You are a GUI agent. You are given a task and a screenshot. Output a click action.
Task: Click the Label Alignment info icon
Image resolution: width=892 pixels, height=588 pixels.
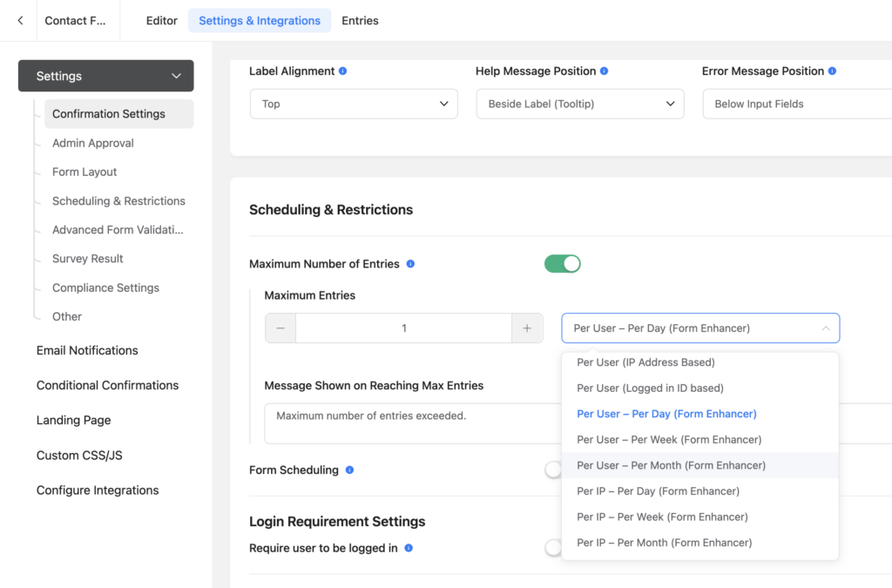[x=342, y=71]
